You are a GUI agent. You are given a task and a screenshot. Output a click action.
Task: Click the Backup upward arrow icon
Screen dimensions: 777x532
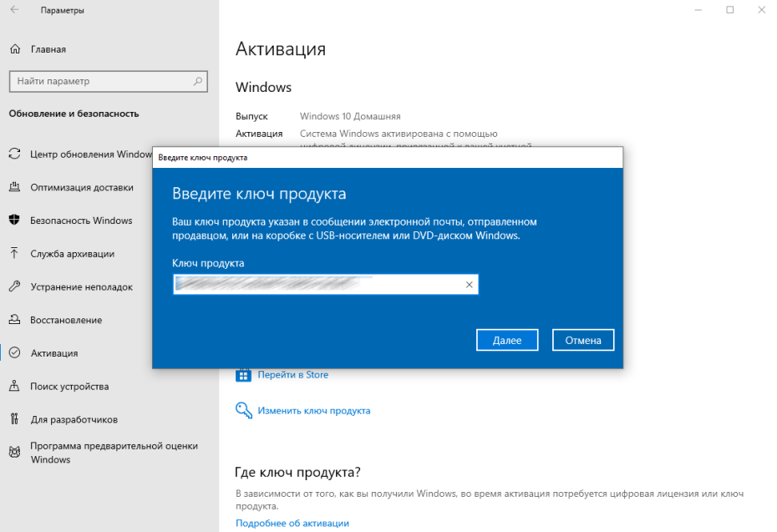14,253
